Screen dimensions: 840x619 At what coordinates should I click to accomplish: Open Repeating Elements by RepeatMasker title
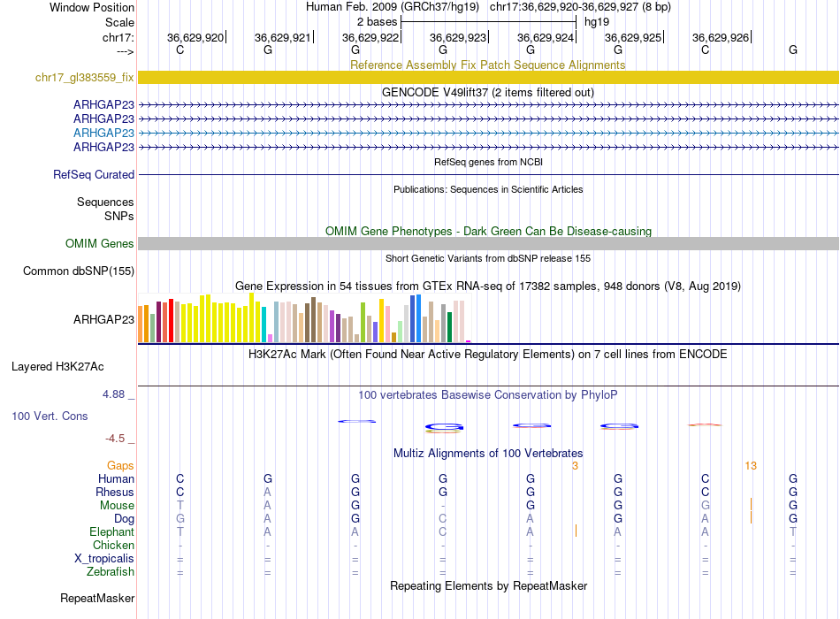488,585
